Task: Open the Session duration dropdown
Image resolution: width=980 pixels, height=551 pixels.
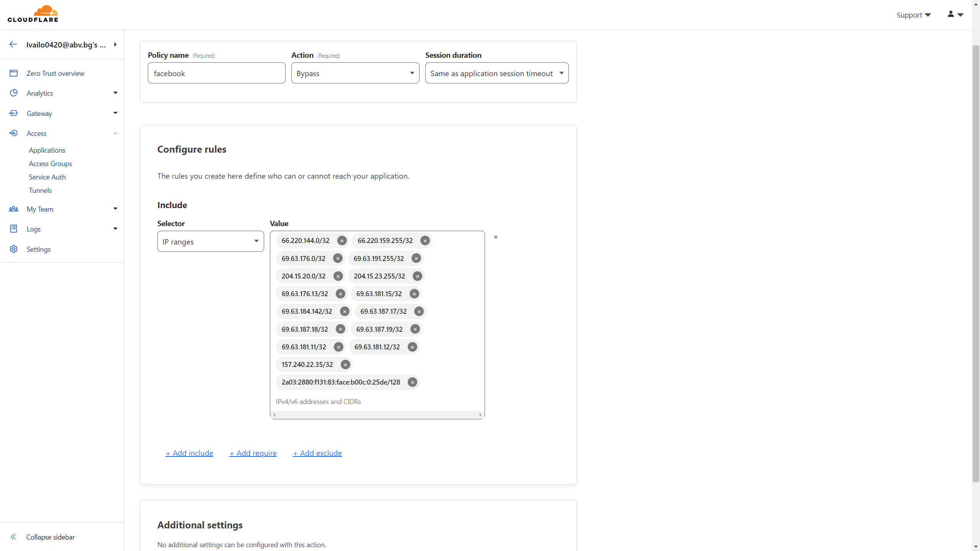Action: pyautogui.click(x=497, y=73)
